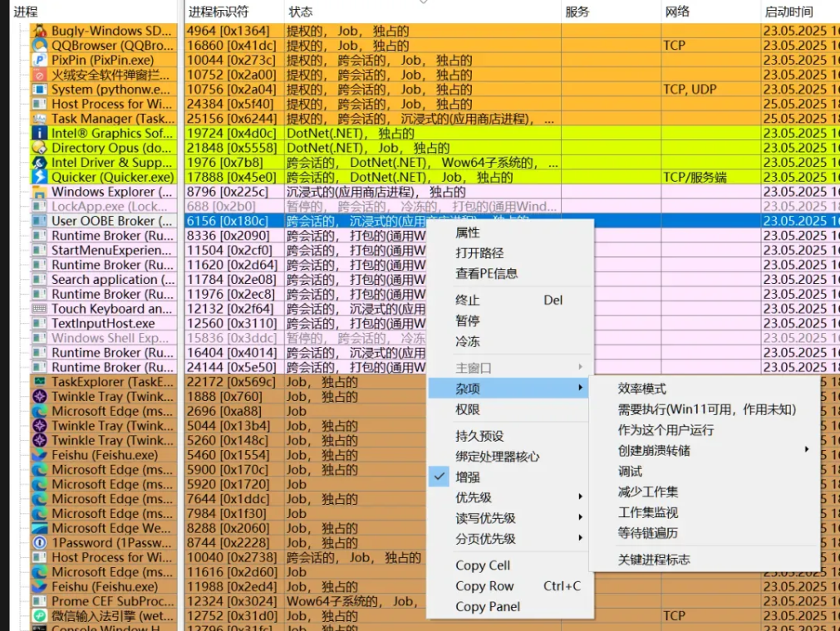Sort by the 进程标识符 column header
The width and height of the screenshot is (840, 631).
(x=234, y=12)
